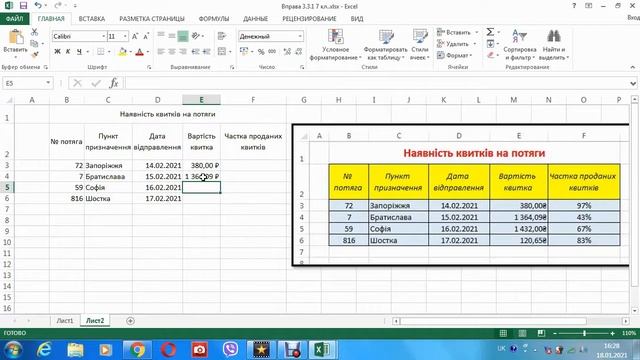Screen dimensions: 640x360
Task: Apply the accounting currency format icon
Action: pos(244,51)
